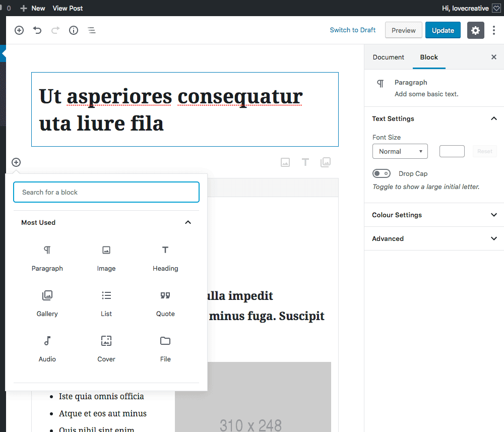Image resolution: width=504 pixels, height=432 pixels.
Task: Focus the Search for a block field
Action: [x=106, y=192]
